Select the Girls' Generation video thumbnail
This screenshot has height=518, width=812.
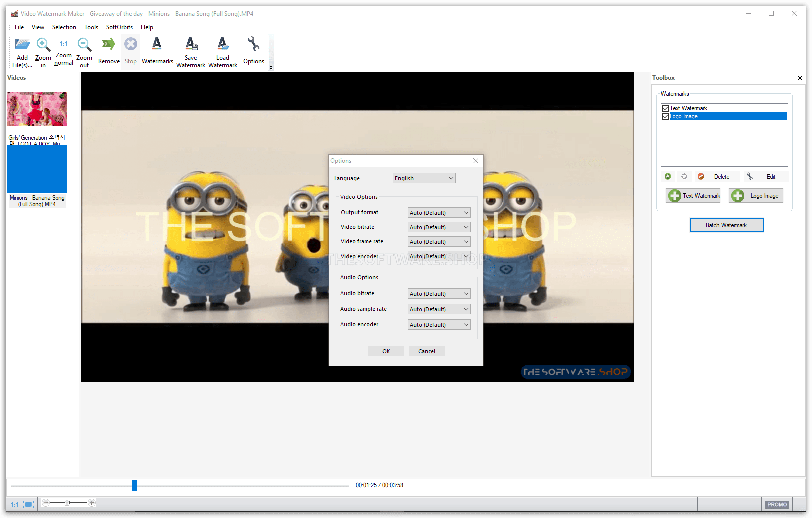37,109
